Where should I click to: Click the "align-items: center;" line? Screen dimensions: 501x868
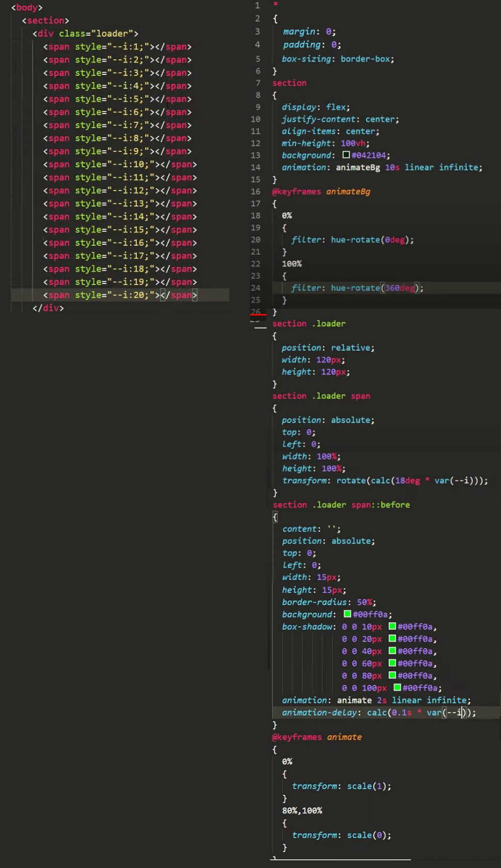[x=331, y=131]
